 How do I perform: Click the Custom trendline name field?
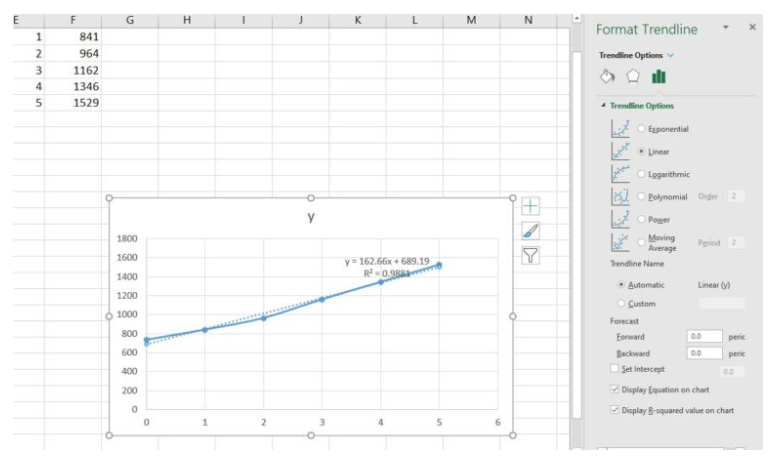pos(722,303)
